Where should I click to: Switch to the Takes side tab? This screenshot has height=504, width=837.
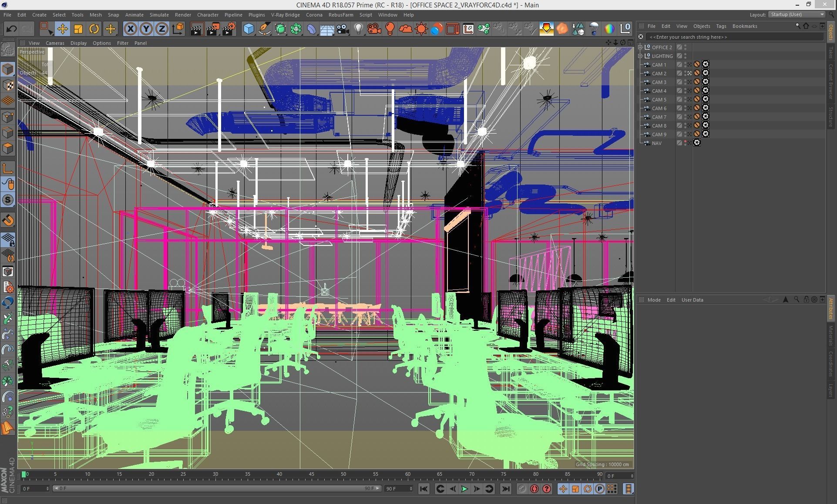point(831,53)
